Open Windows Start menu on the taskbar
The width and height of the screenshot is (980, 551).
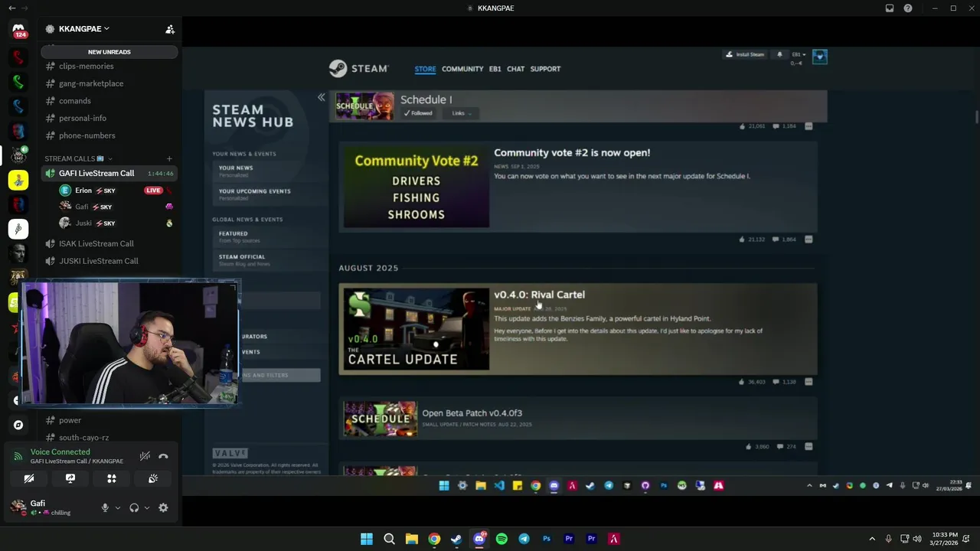(x=367, y=539)
